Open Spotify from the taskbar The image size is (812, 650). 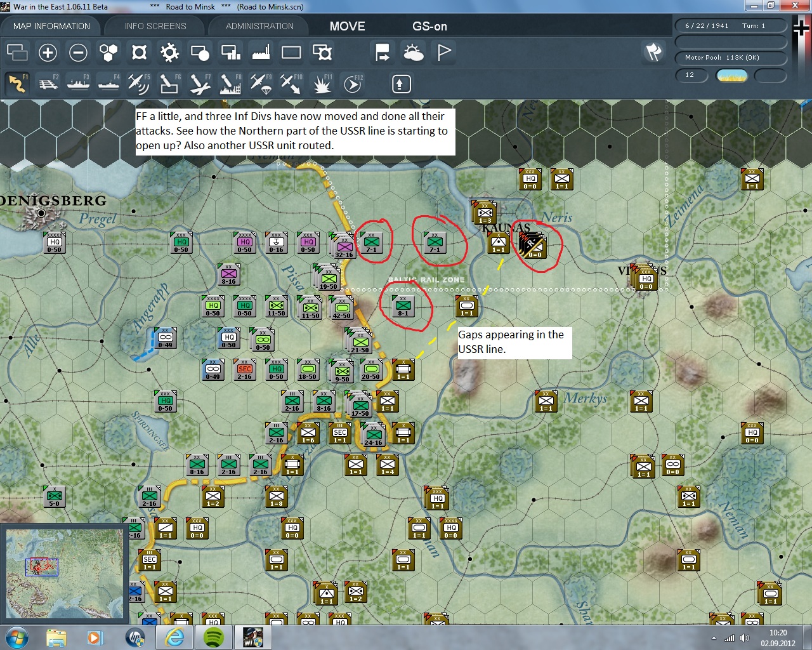[x=214, y=637]
